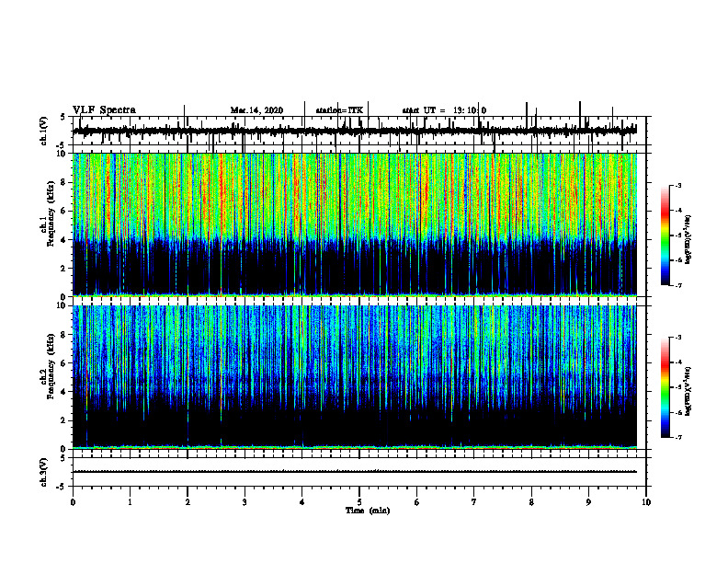The image size is (728, 563).
Task: Click the time axis tick label "10"
Action: pos(646,502)
